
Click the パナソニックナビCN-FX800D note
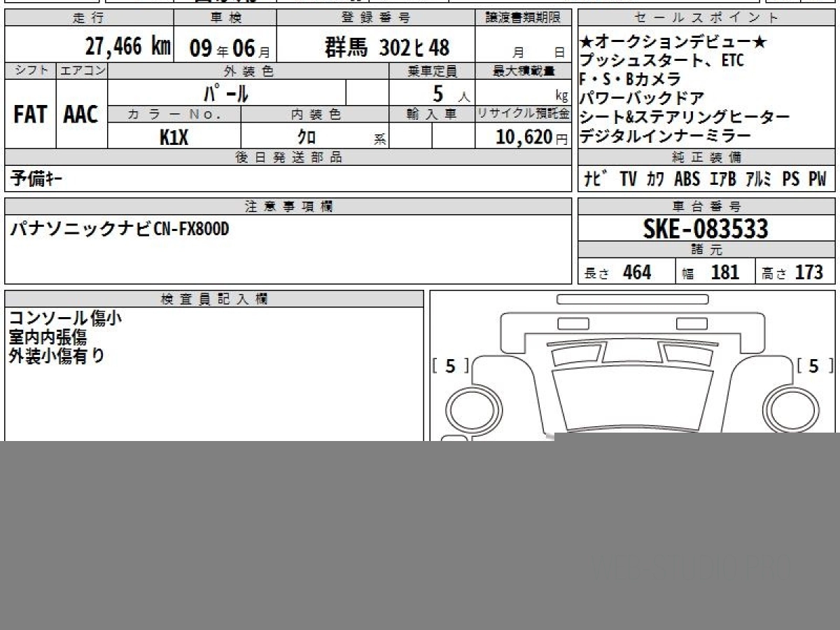coord(120,229)
